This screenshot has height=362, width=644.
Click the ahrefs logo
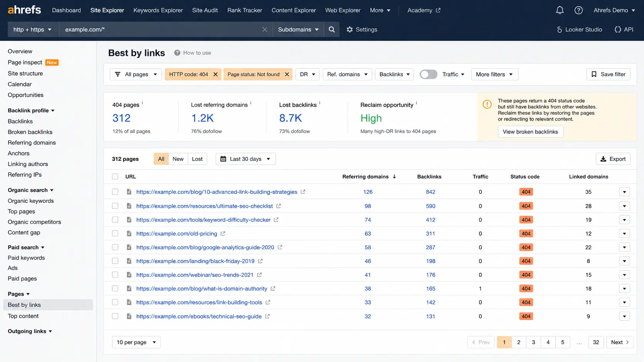click(x=24, y=10)
